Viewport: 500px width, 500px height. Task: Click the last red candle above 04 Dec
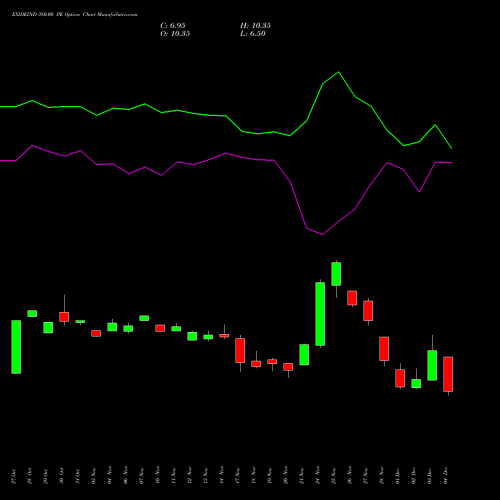(448, 374)
